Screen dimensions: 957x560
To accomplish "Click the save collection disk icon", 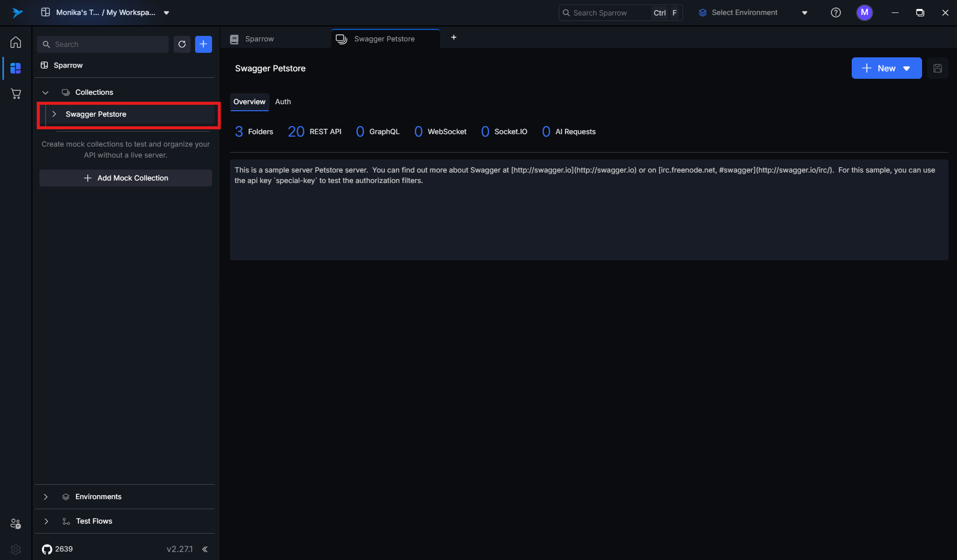I will [938, 68].
